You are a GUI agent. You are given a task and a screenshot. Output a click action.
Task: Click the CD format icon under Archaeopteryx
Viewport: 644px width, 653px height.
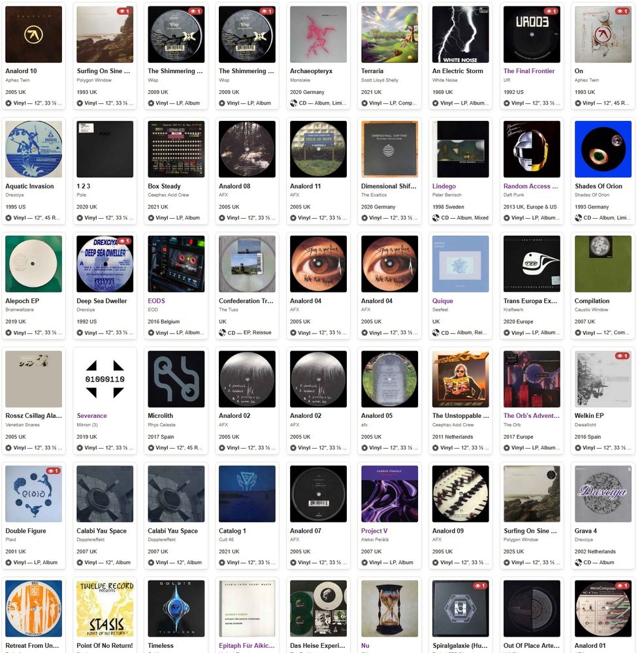tap(293, 103)
